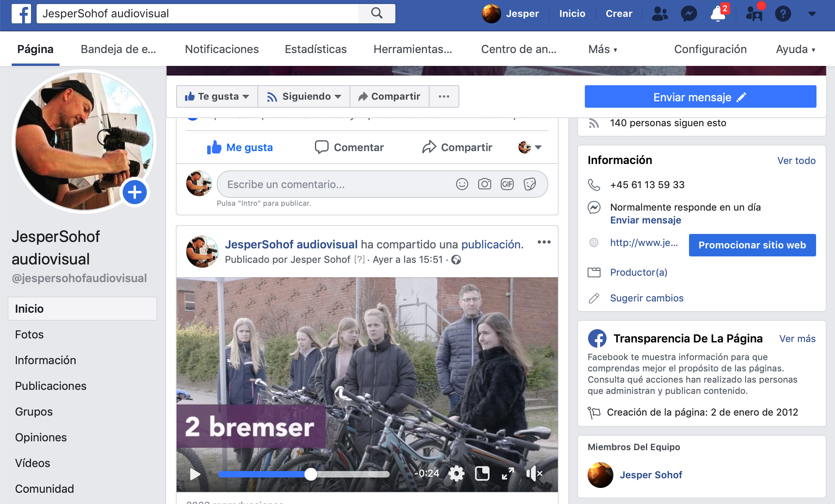The width and height of the screenshot is (835, 504).
Task: Open the Bandeja de e... tab
Action: click(118, 49)
